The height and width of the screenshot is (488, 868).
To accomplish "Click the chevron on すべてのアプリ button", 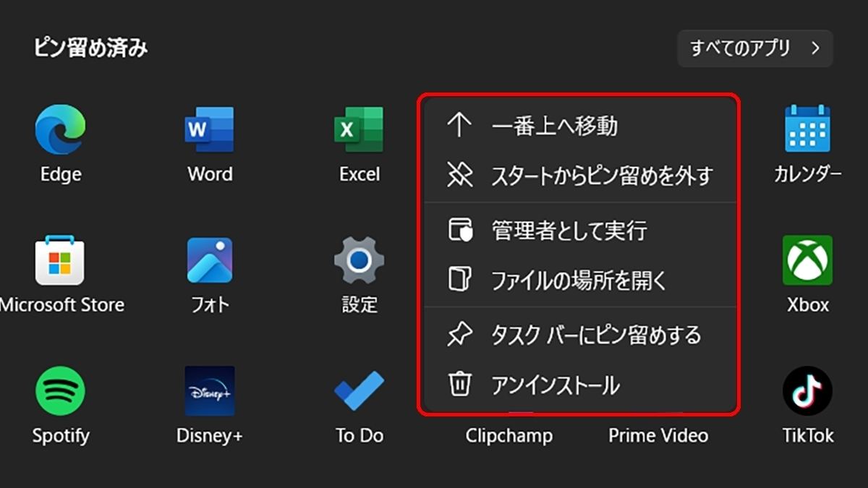I will [815, 48].
